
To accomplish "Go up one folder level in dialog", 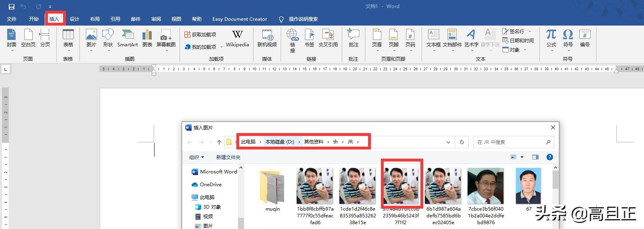I will pyautogui.click(x=219, y=142).
